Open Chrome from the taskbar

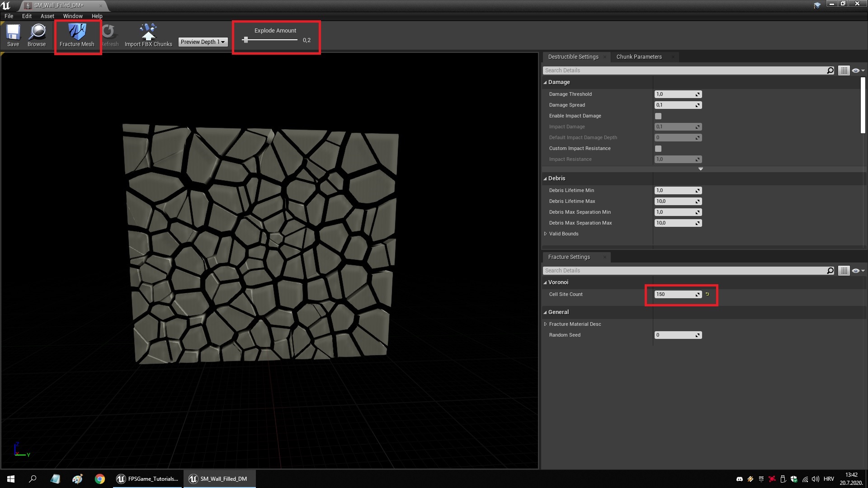(x=100, y=479)
